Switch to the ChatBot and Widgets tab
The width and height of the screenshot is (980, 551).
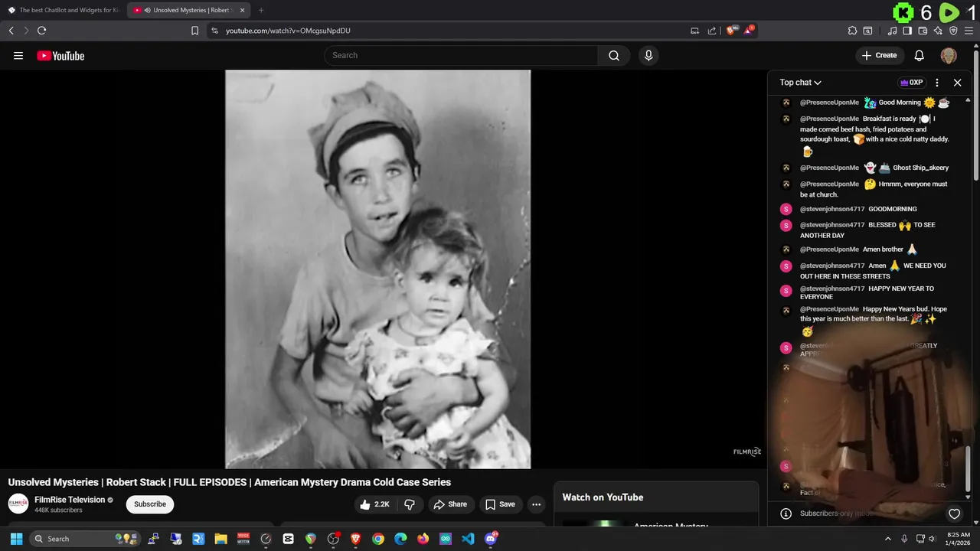click(63, 10)
